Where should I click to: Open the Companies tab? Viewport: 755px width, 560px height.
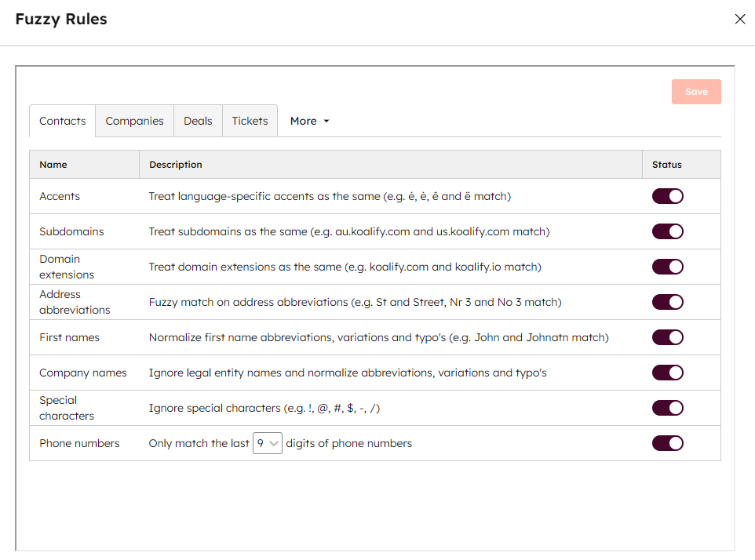134,121
